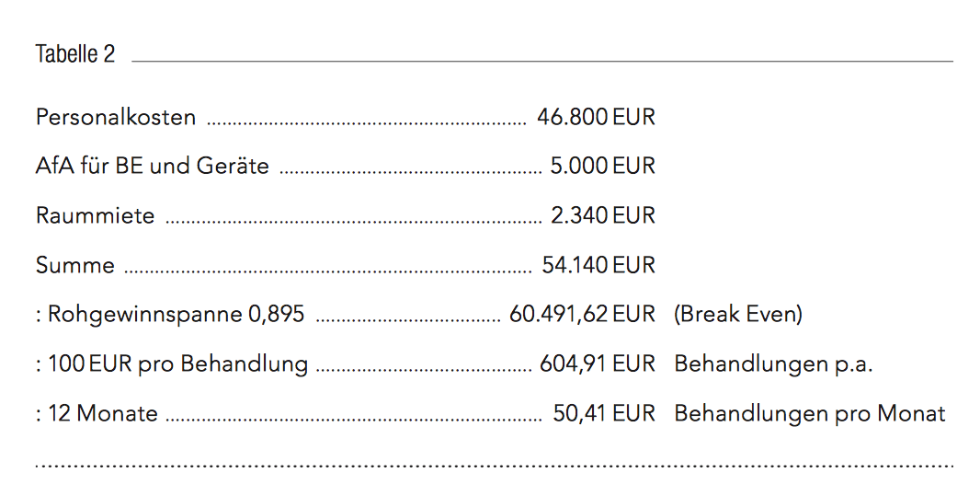This screenshot has width=980, height=496.
Task: Select the Personalkosten label
Action: pyautogui.click(x=116, y=117)
